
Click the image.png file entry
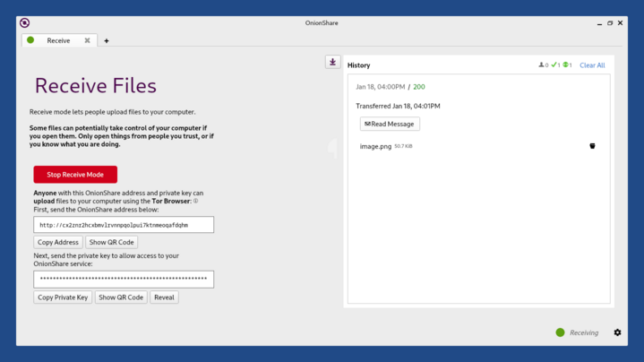pos(375,146)
